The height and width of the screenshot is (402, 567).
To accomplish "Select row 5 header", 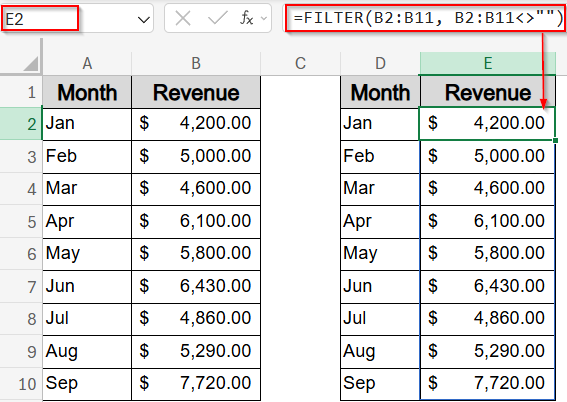I will [21, 221].
